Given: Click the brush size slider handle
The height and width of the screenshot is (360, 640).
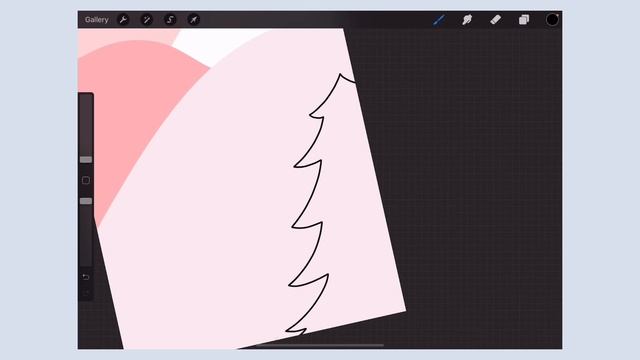Looking at the screenshot, I should (86, 160).
